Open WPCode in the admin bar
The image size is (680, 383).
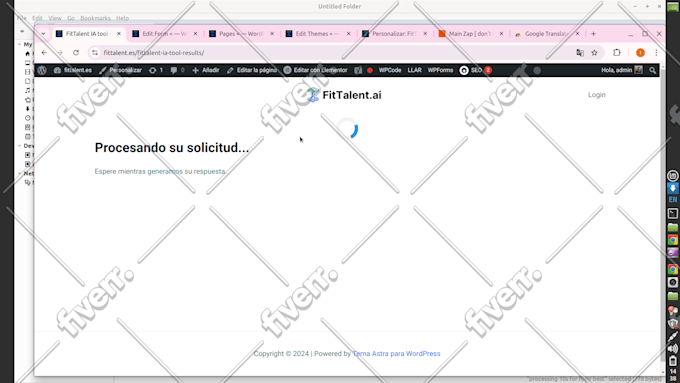pos(389,70)
